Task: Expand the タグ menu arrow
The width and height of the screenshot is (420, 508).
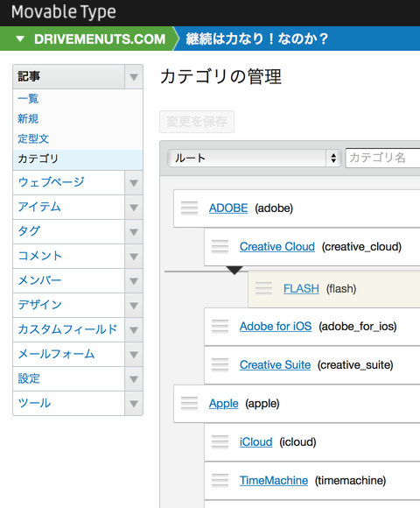Action: (x=134, y=231)
